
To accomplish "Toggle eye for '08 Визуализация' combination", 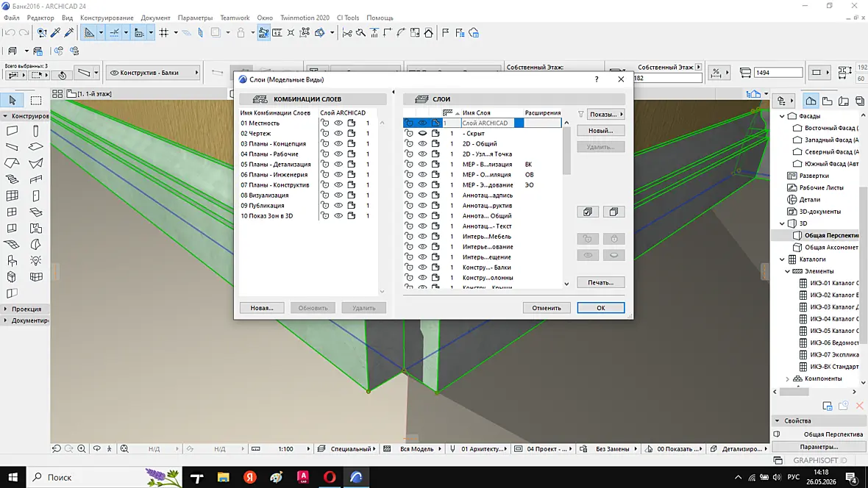I will 338,195.
